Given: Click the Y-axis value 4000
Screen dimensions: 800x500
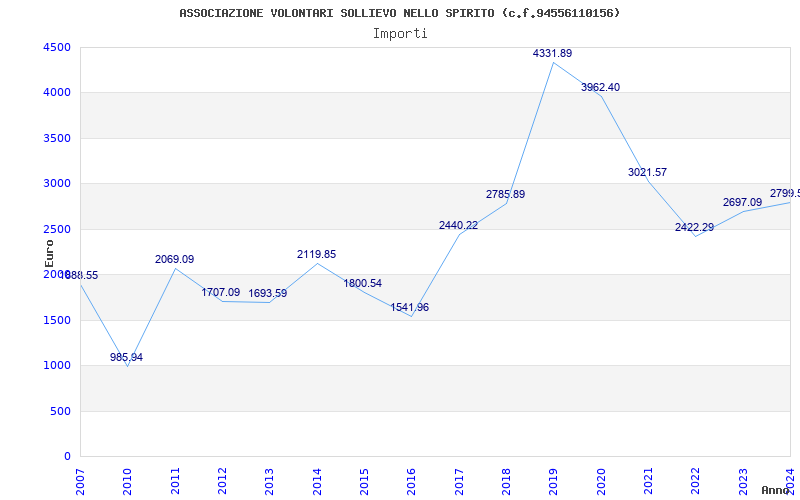Looking at the screenshot, I should pyautogui.click(x=57, y=92).
